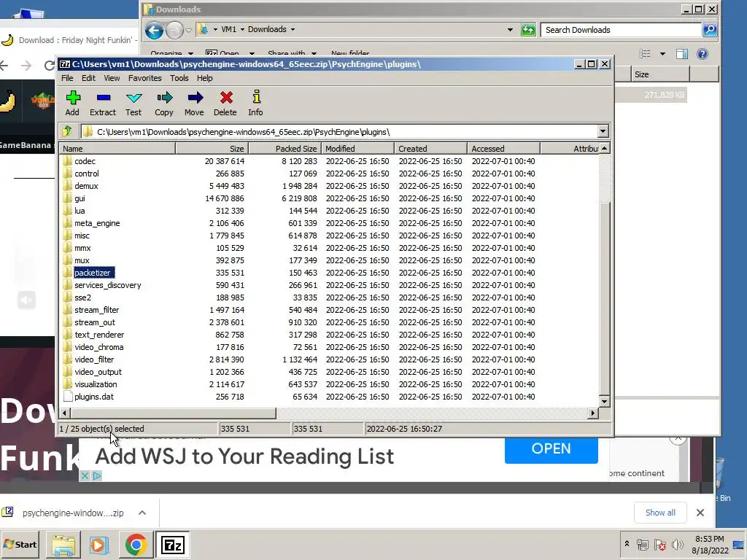Sort by the Modified column header
Image resolution: width=747 pixels, height=560 pixels.
(357, 149)
